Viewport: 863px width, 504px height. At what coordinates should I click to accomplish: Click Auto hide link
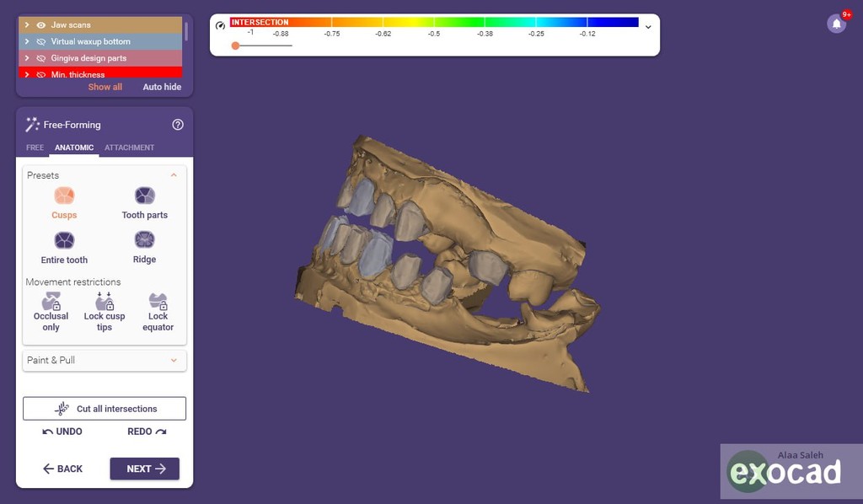tap(162, 86)
